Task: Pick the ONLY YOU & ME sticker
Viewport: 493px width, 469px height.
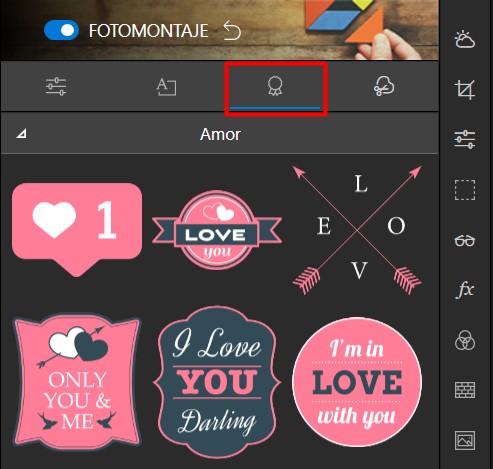Action: click(x=77, y=382)
